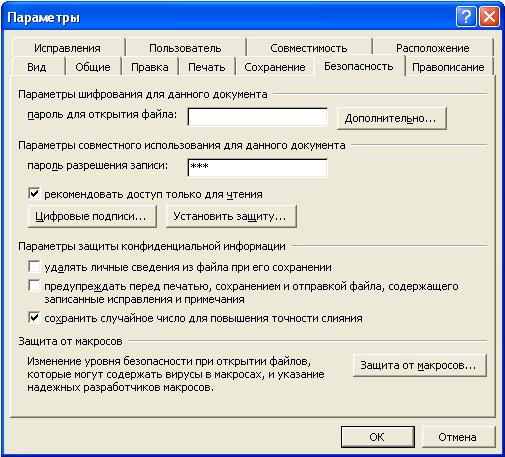Viewport: 505px width, 457px height.
Task: Open the Общие tab
Action: pos(93,67)
